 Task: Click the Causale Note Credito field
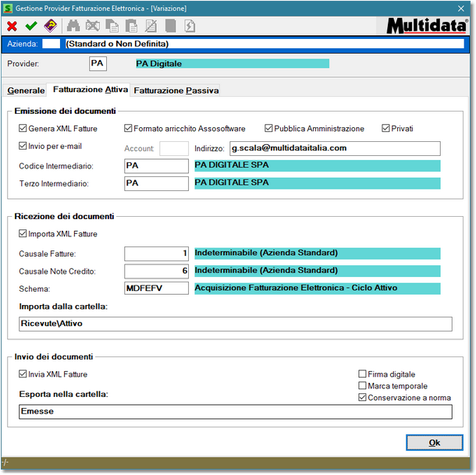tap(156, 271)
